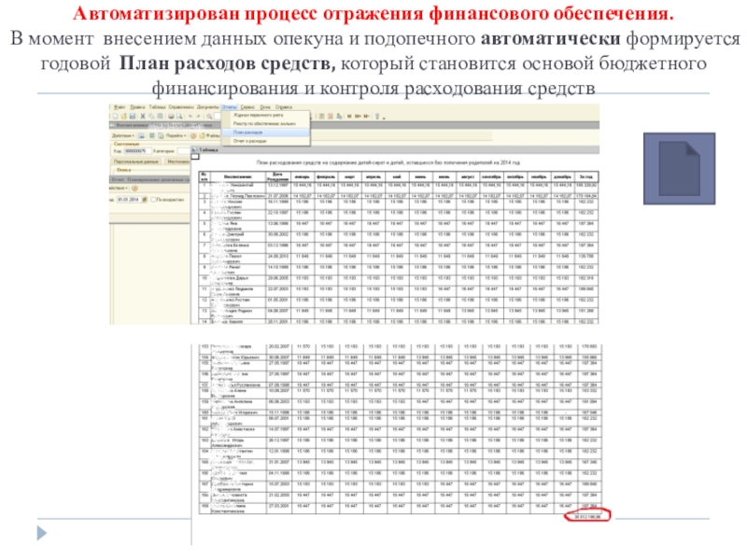This screenshot has width=747, height=560.
Task: Click the Help question toolbar icon
Action: (x=377, y=116)
